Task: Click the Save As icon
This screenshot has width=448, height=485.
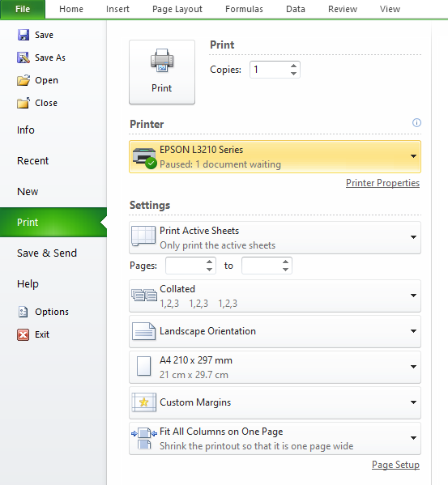Action: point(23,57)
